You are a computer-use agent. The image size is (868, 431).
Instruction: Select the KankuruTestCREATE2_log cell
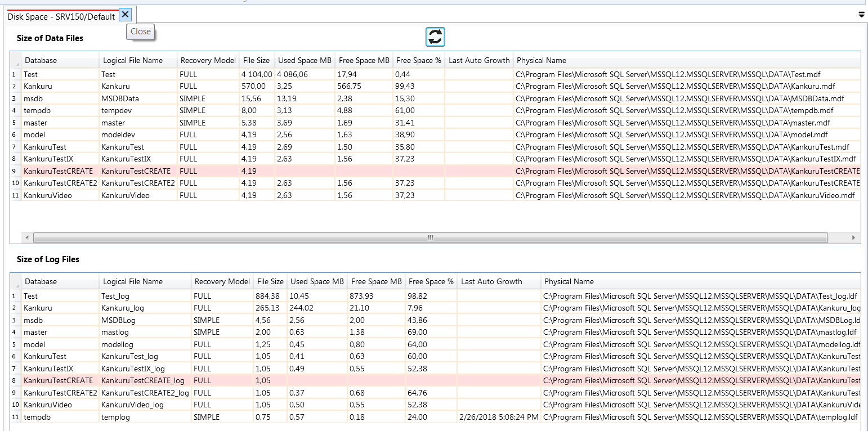[145, 393]
